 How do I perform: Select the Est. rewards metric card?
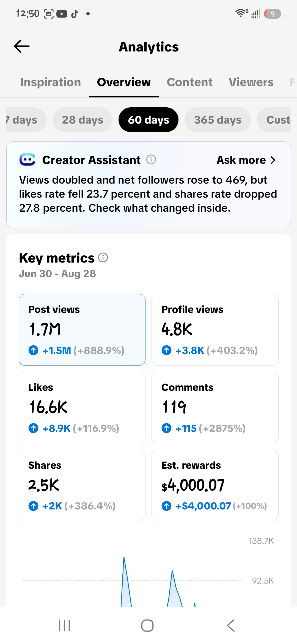(x=215, y=485)
